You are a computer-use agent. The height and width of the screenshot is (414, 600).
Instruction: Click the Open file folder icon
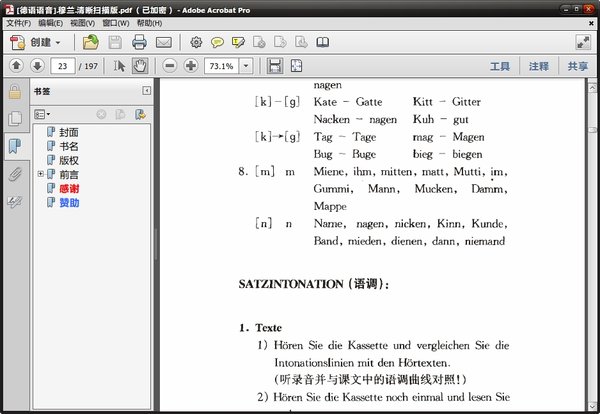pyautogui.click(x=91, y=42)
